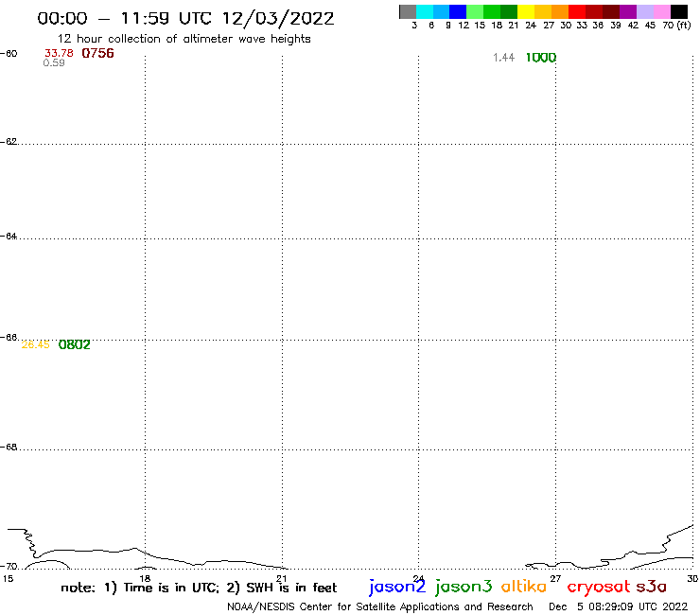This screenshot has height=615, width=700.
Task: Click the purple 42 ft color swatch
Action: point(628,11)
